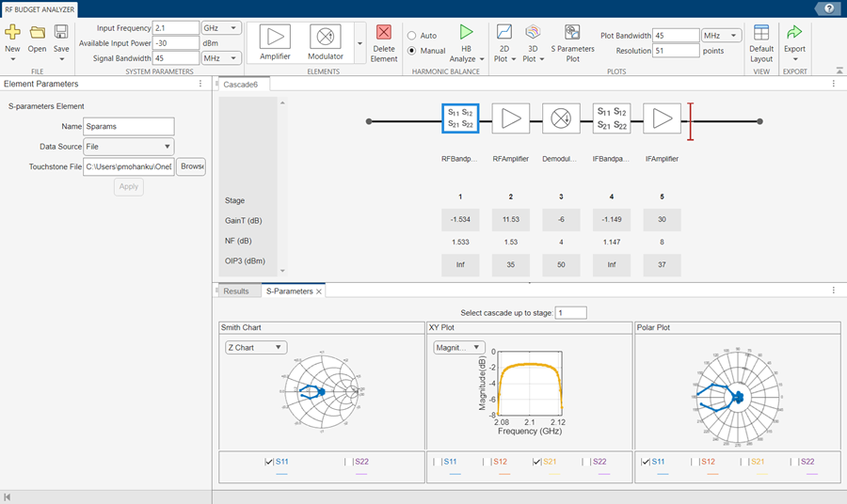Toggle S11 checkbox under Smith Chart

click(269, 462)
